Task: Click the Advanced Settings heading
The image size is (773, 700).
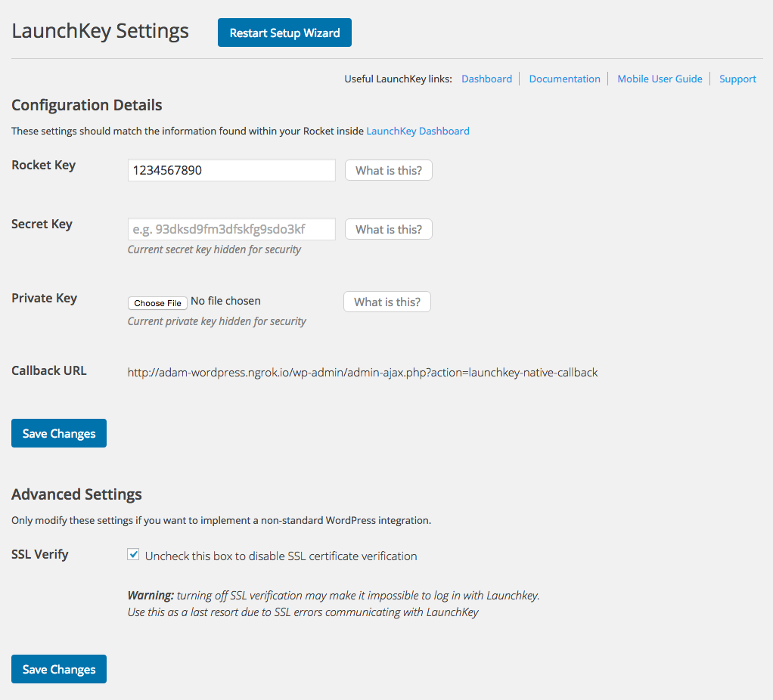Action: [76, 494]
